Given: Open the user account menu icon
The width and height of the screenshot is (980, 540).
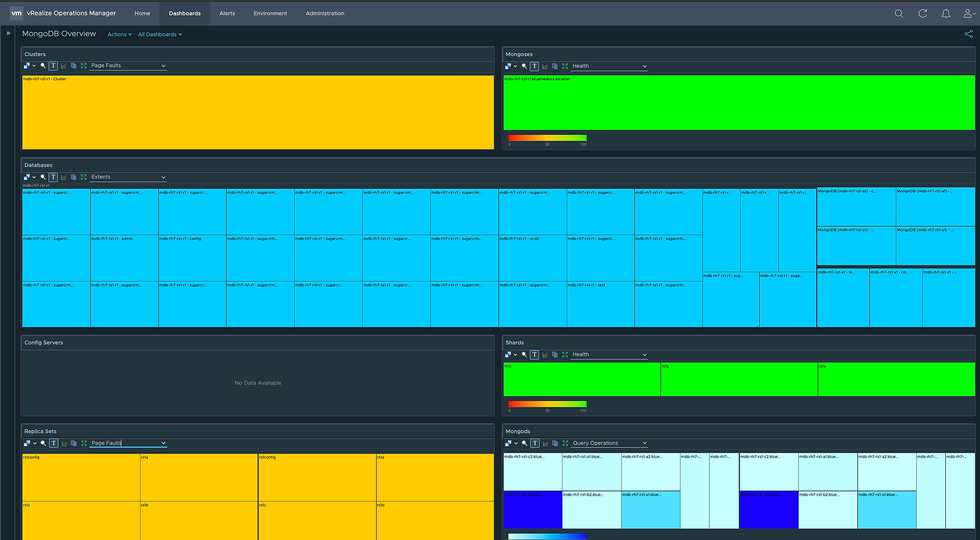Looking at the screenshot, I should pyautogui.click(x=968, y=14).
